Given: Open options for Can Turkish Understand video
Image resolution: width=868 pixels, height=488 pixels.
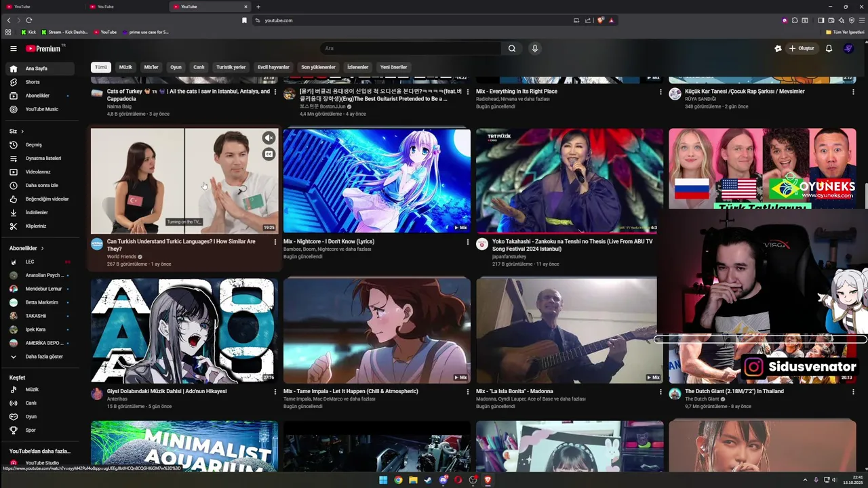Looking at the screenshot, I should tap(275, 242).
